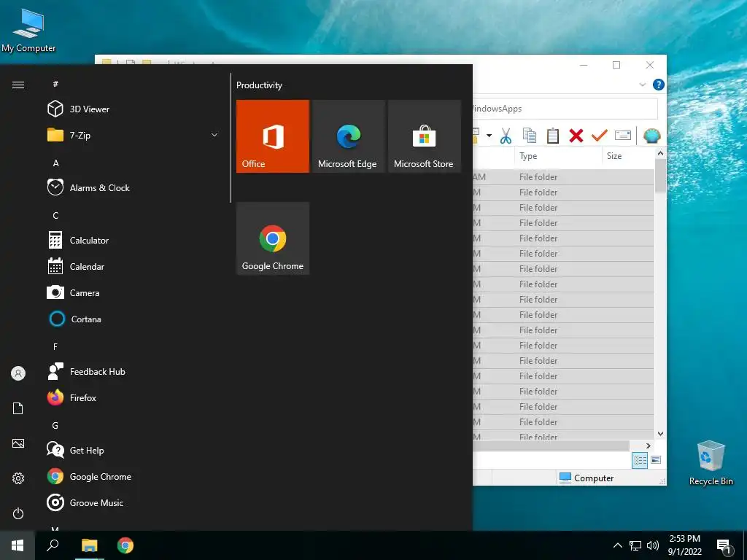Screen dimensions: 747x560
Task: Click the Paste clipboard icon in Explorer
Action: pos(553,136)
